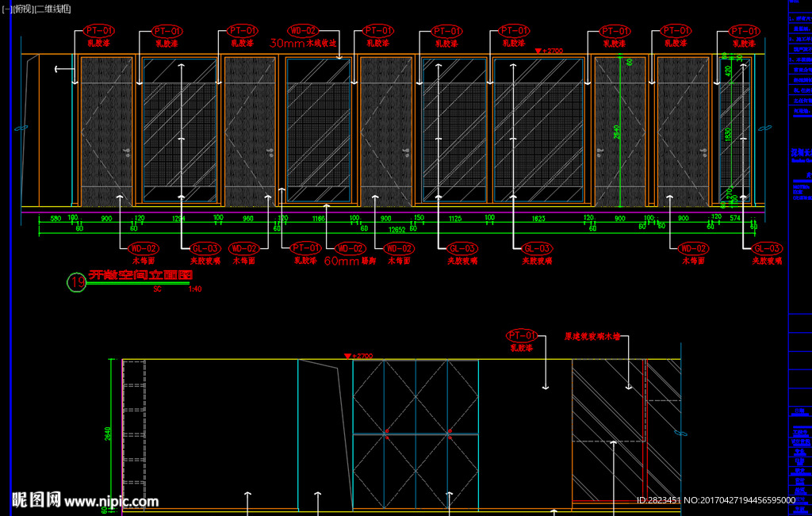Select the +2700 elevation marker in upper elevation
The height and width of the screenshot is (516, 812).
click(549, 51)
